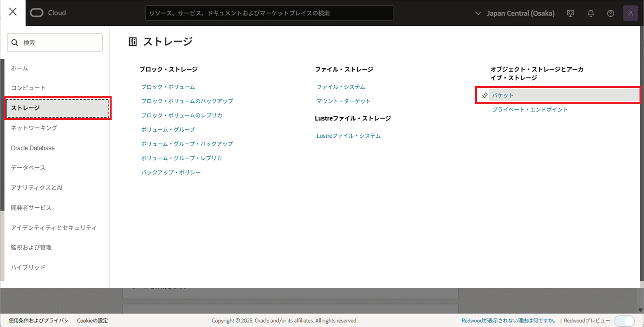Open the Cloud Shell developer tools icon
644x327 pixels.
[570, 13]
